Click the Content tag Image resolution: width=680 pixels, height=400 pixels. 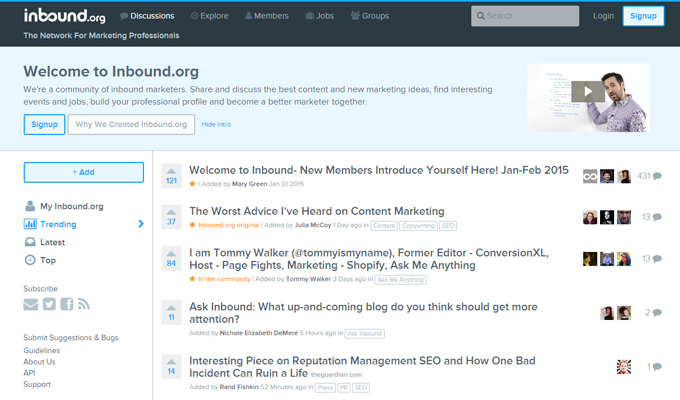[x=384, y=226]
